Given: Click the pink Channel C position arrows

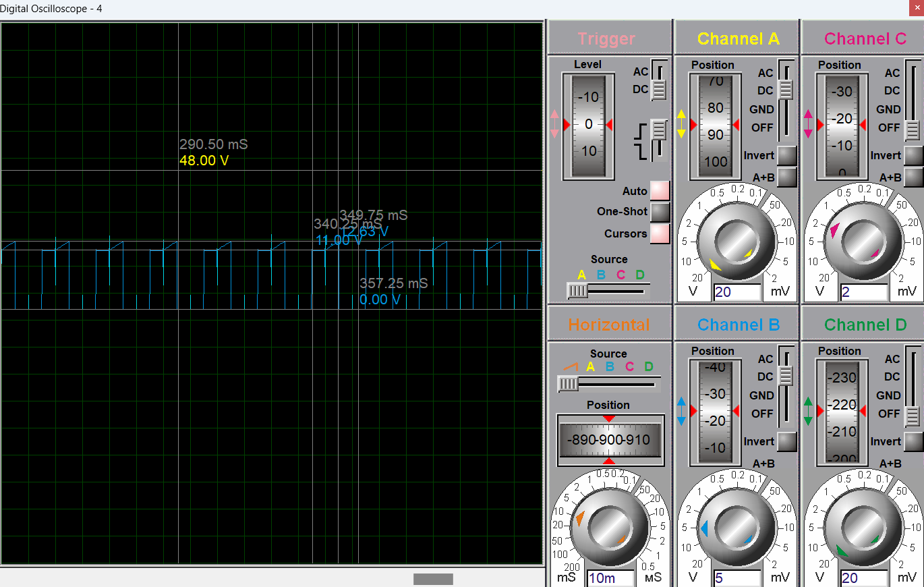Looking at the screenshot, I should coord(808,125).
